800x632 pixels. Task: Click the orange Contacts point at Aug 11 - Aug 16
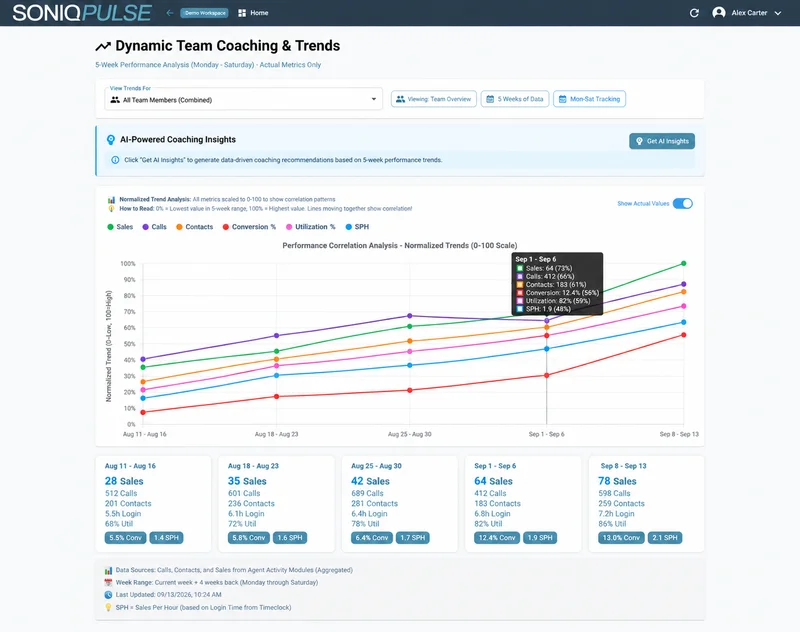click(x=143, y=382)
